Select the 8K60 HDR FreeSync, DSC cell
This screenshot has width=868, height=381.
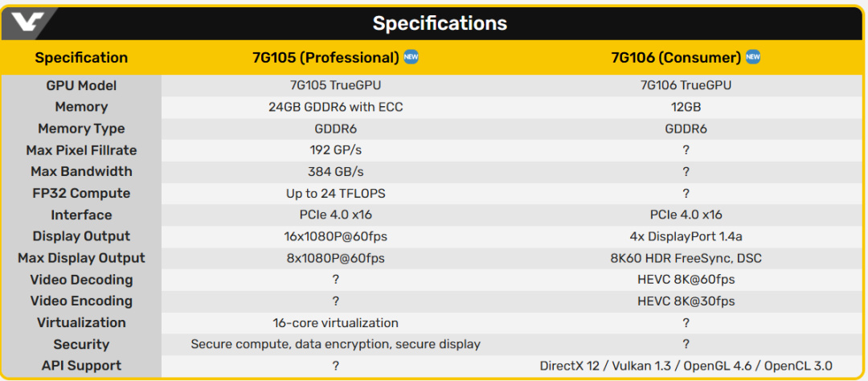click(686, 258)
